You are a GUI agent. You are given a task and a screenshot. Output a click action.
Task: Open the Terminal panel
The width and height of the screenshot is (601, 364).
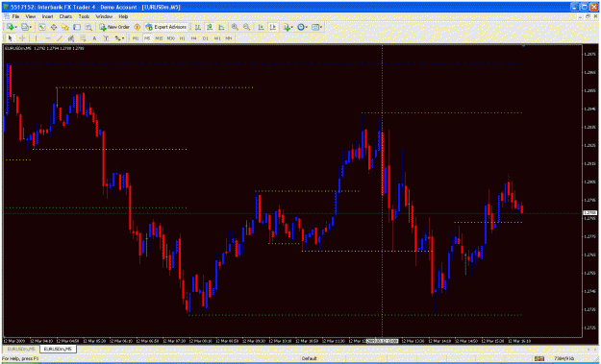[77, 27]
